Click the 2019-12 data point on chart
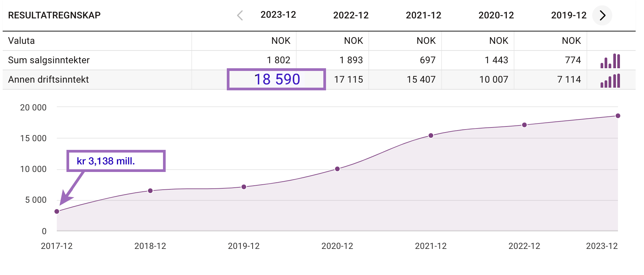 pos(244,187)
